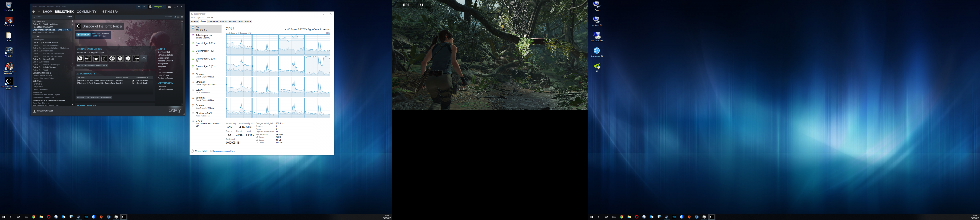Sort DLC by Erworben column
Image resolution: width=980 pixels, height=220 pixels.
click(x=142, y=78)
